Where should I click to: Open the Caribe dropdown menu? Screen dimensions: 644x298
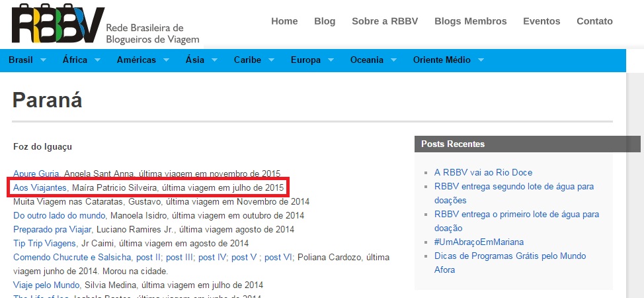pos(253,60)
